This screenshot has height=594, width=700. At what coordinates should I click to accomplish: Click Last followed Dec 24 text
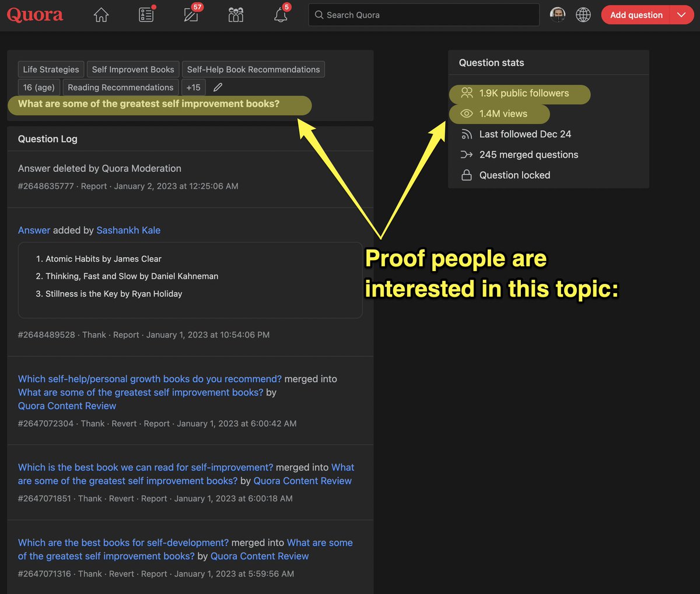pyautogui.click(x=525, y=134)
